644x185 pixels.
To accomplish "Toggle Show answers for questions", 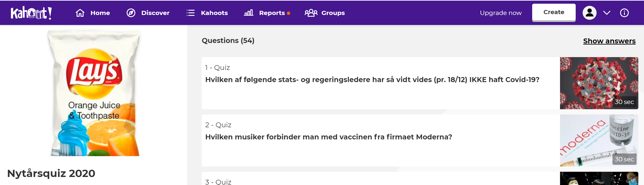I will [x=609, y=41].
